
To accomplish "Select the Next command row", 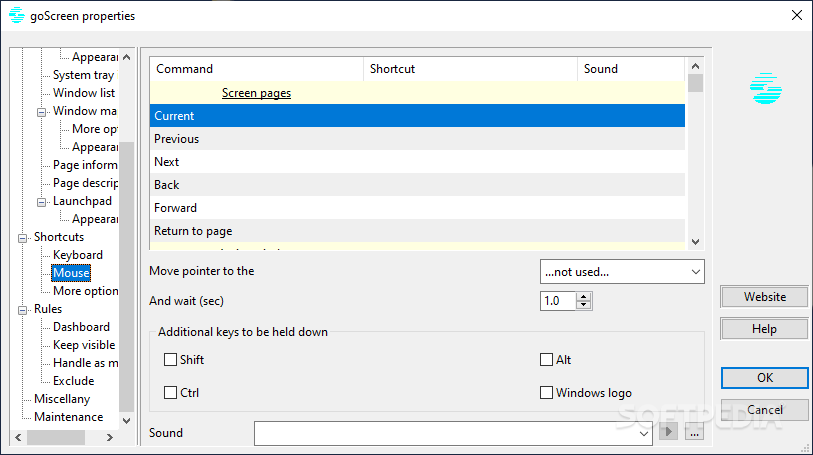I will coord(417,162).
